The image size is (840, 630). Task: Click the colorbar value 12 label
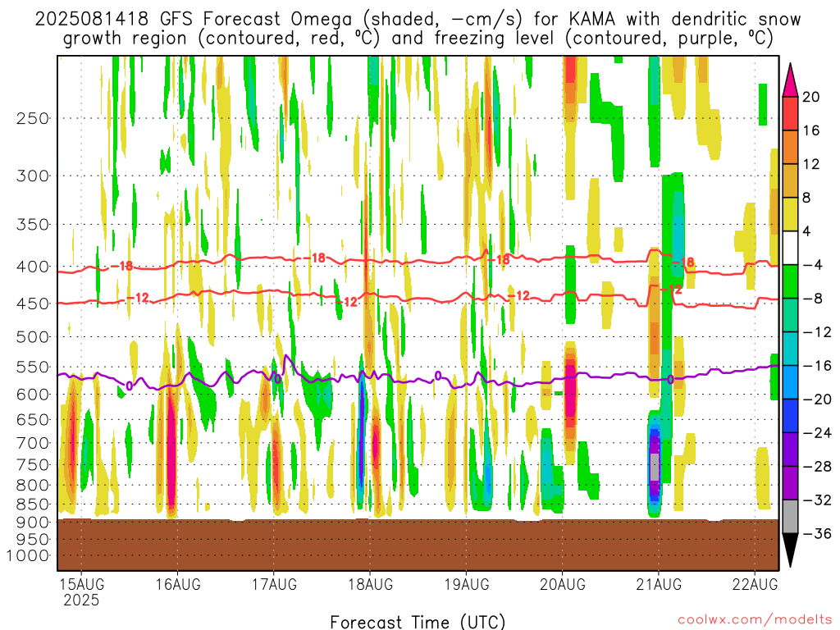811,164
